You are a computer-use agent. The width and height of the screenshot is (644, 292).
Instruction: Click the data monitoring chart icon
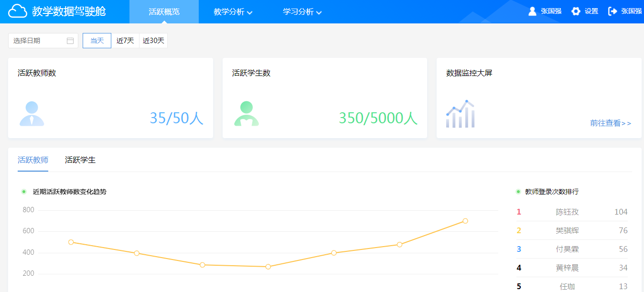click(x=460, y=114)
